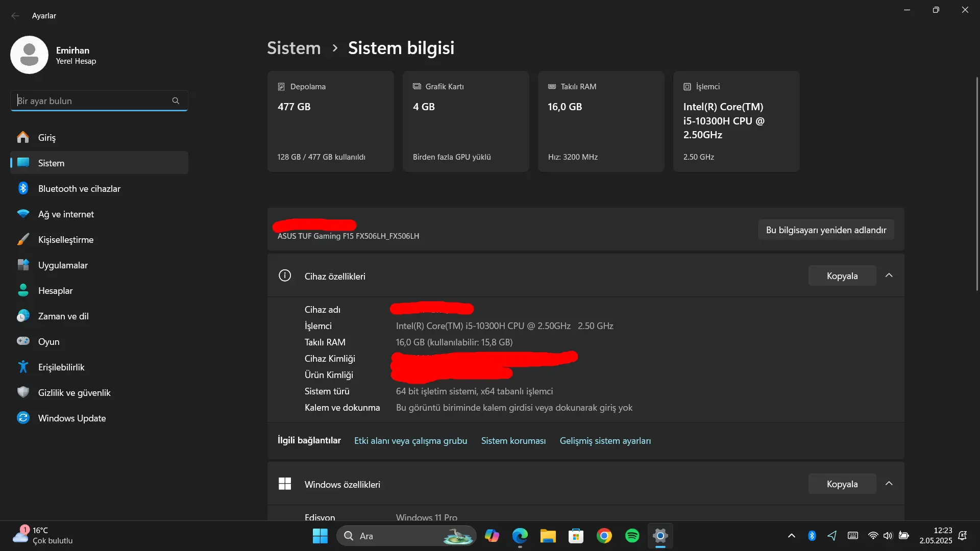Click the 'ASUS TUF Gaming F15 FX506LH_FX506LH' text
The image size is (980, 551).
pos(348,236)
